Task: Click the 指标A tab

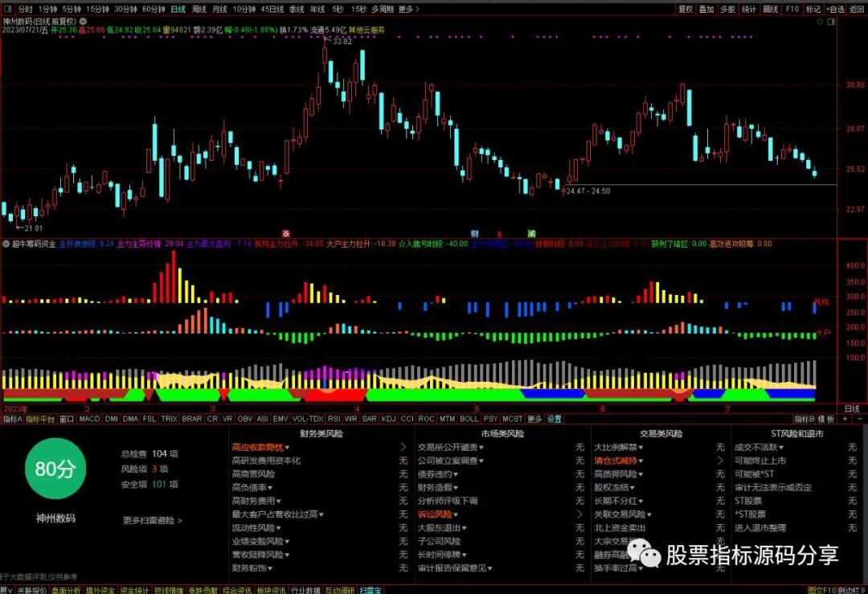Action: pos(12,419)
